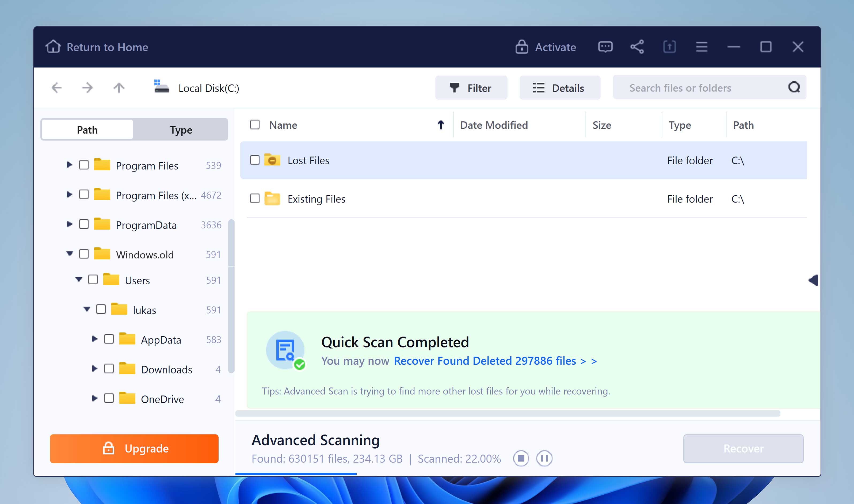Enable checkbox beside Windows.old folder

pyautogui.click(x=84, y=254)
